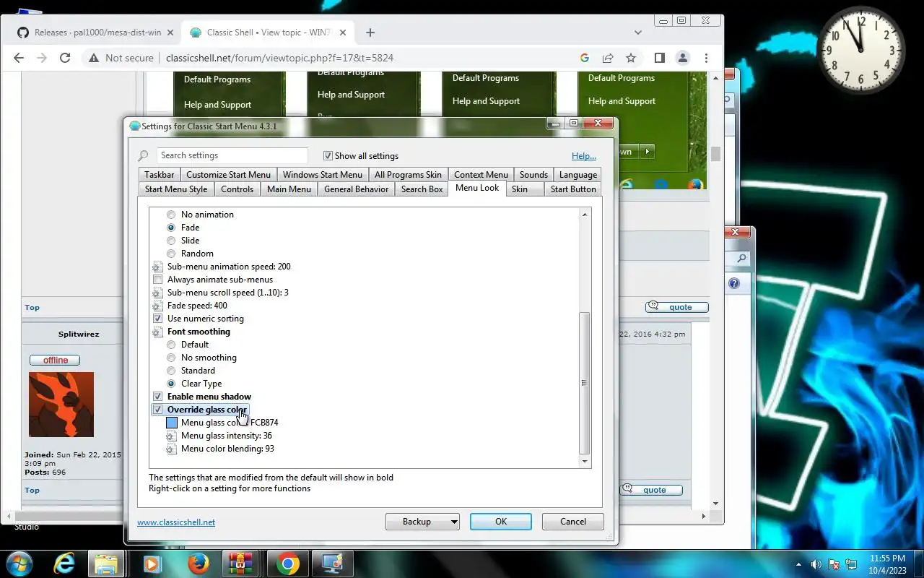This screenshot has height=578, width=924.
Task: Click the Google icon in address bar
Action: tap(585, 58)
